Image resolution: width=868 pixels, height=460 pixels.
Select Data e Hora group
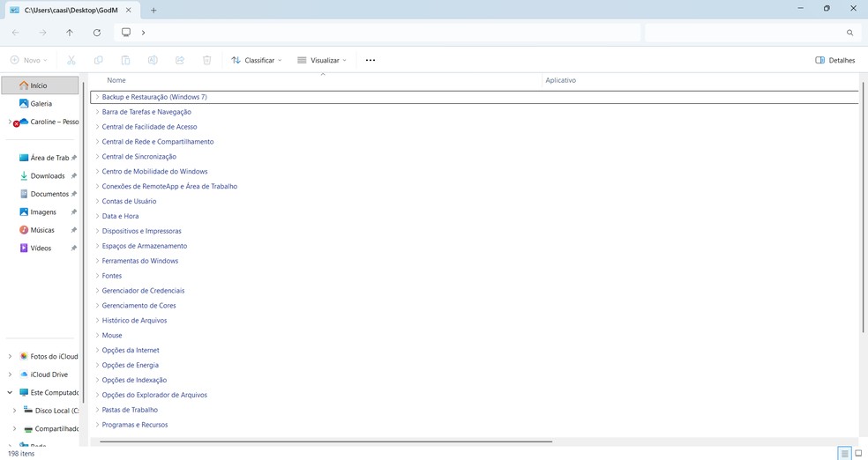tap(120, 216)
